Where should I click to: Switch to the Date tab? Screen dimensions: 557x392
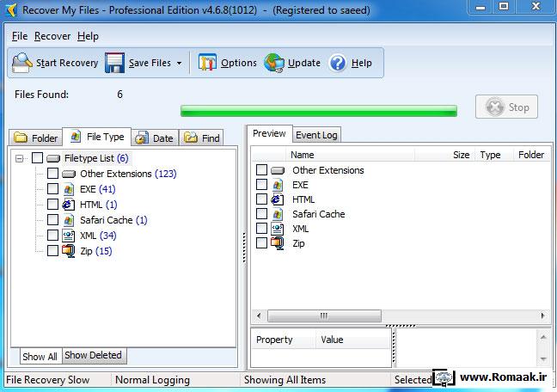point(156,138)
